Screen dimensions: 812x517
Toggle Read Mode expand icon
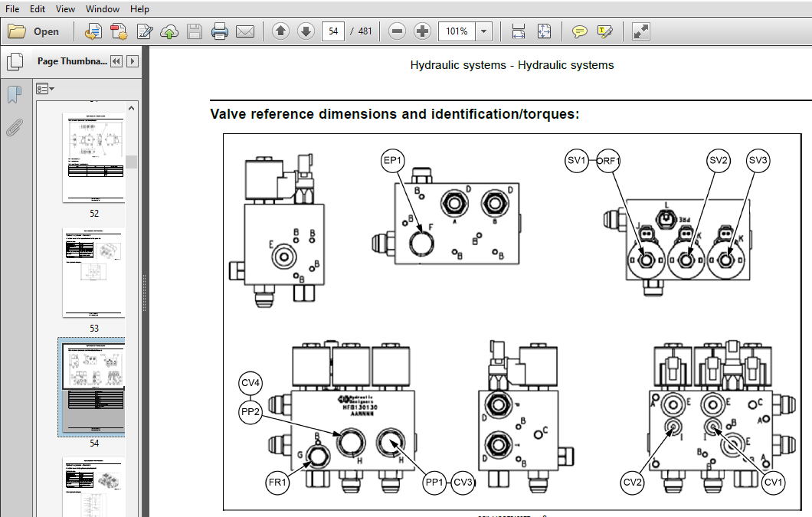(x=640, y=31)
